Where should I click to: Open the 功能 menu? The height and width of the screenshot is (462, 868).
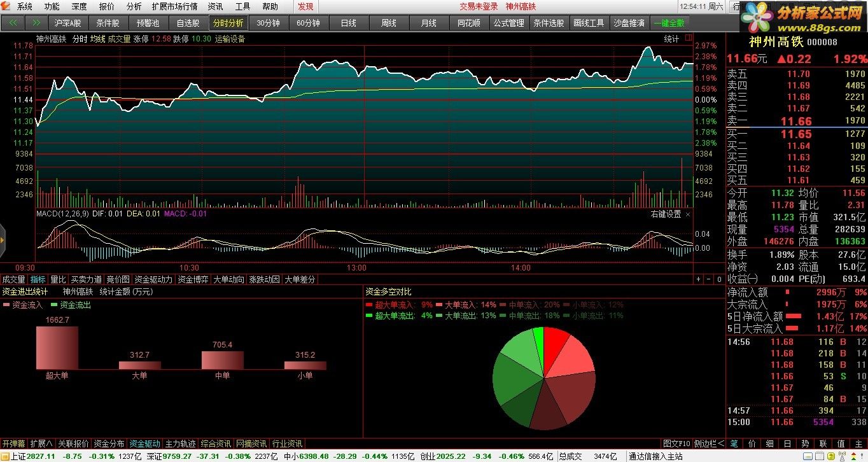click(x=52, y=6)
